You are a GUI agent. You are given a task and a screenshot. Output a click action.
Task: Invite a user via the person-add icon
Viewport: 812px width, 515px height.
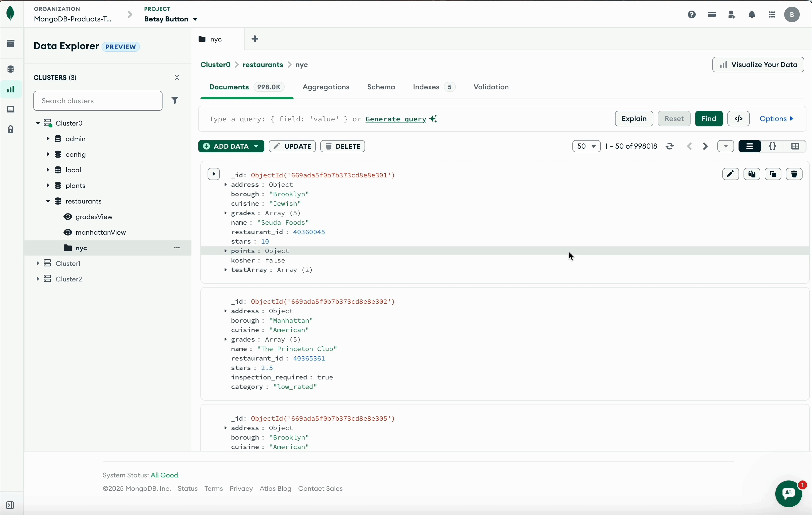click(x=732, y=14)
